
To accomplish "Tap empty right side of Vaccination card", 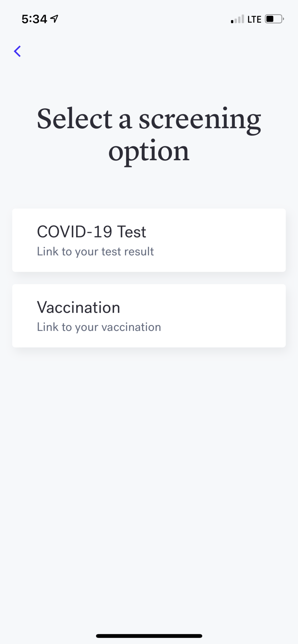I will [227, 316].
